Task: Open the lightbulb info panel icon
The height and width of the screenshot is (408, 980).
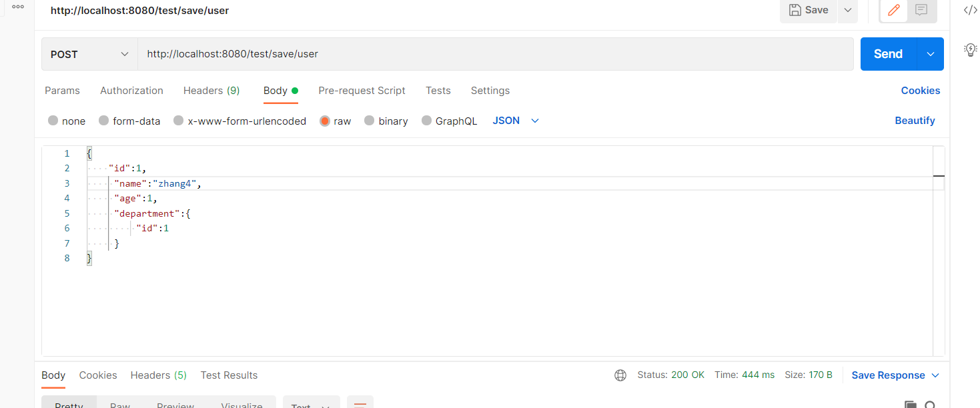Action: click(x=971, y=49)
